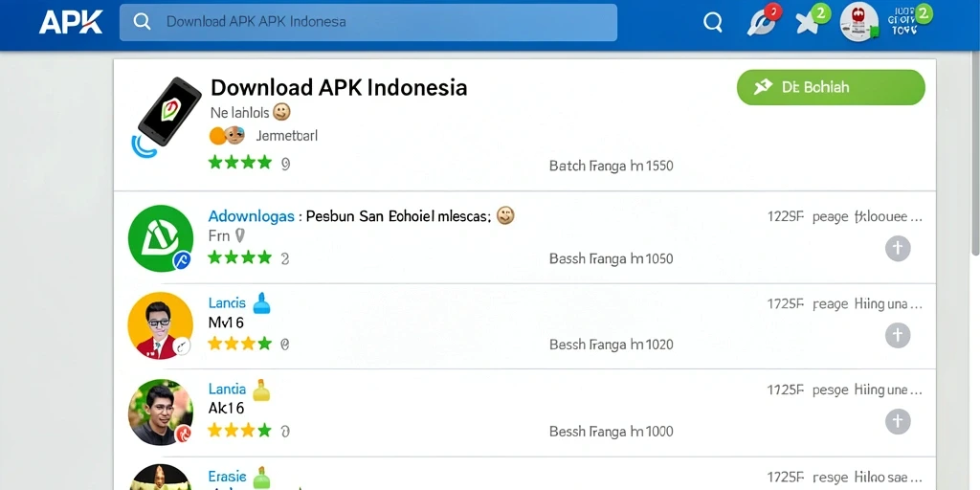Click the Download APK Indonesia title
This screenshot has width=980, height=490.
pyautogui.click(x=339, y=87)
